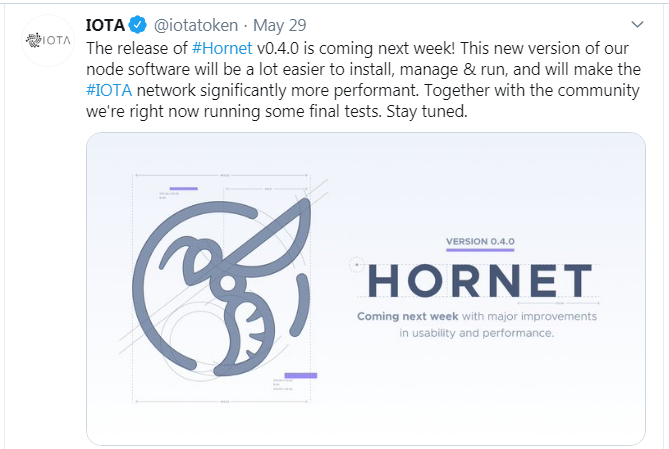Click the purple bar below the logo
This screenshot has height=449, width=669.
(x=300, y=376)
